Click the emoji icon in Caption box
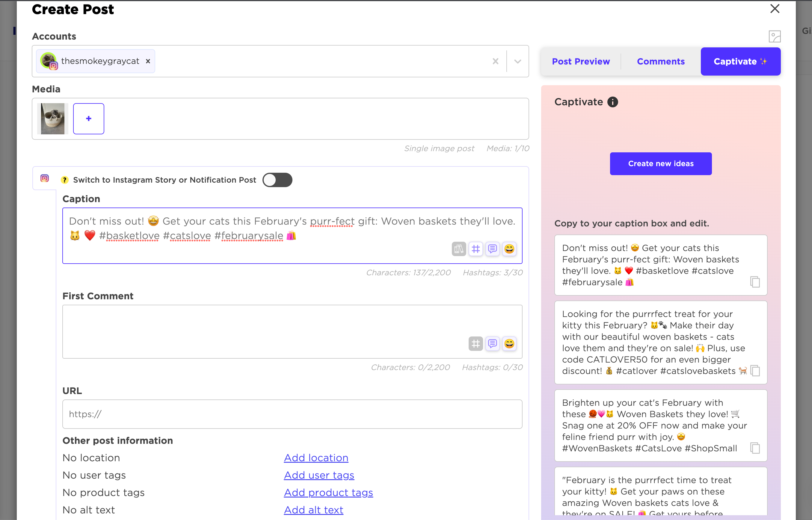The image size is (812, 520). (x=509, y=249)
